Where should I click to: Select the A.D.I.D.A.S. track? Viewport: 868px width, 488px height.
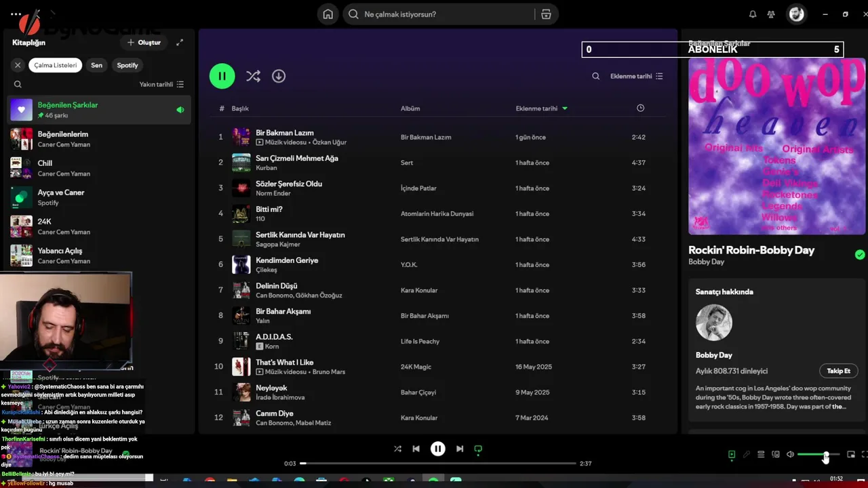coord(437,341)
